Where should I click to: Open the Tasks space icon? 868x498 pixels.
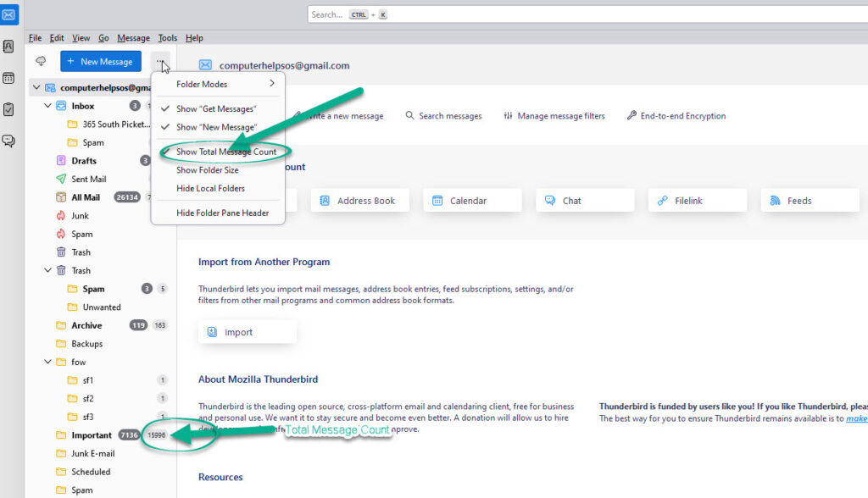tap(8, 109)
